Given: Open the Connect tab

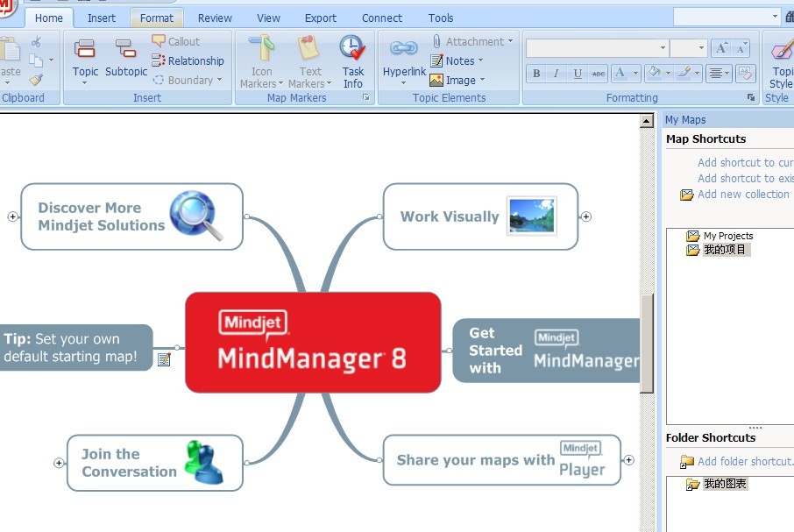Looking at the screenshot, I should click(381, 18).
